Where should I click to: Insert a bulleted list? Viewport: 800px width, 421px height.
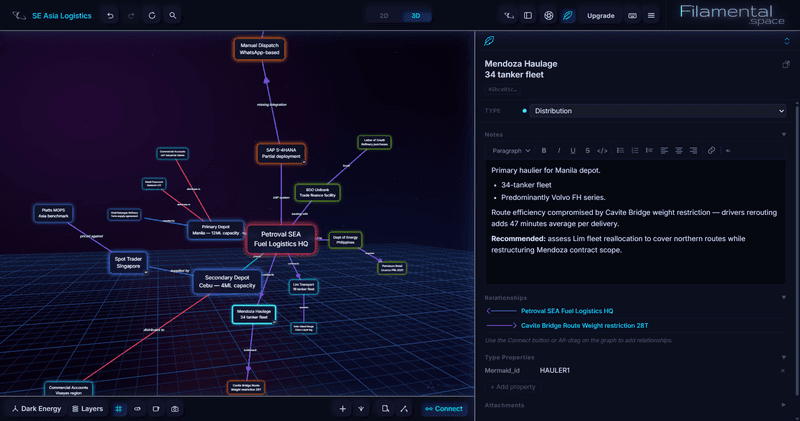tap(620, 151)
